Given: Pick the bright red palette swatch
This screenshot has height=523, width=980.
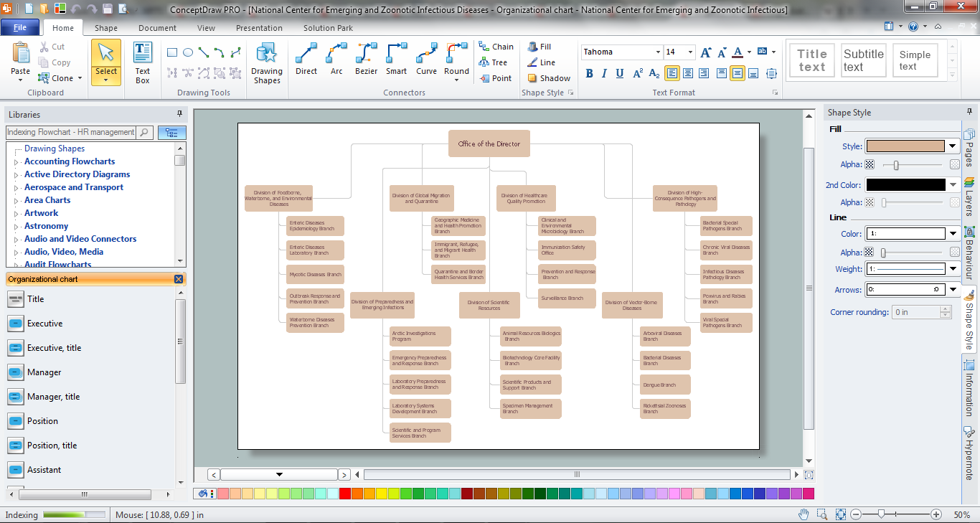Looking at the screenshot, I should tap(345, 494).
